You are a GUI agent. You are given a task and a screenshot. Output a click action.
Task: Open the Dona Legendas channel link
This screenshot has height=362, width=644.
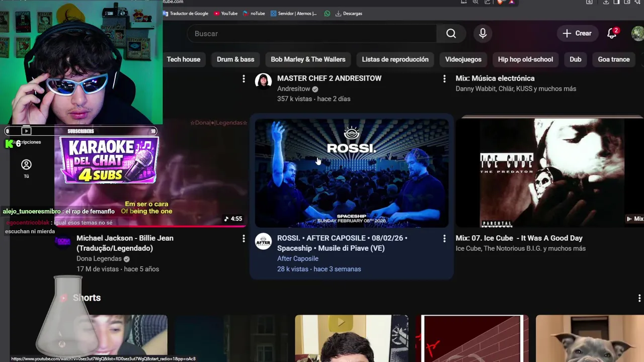(x=99, y=258)
